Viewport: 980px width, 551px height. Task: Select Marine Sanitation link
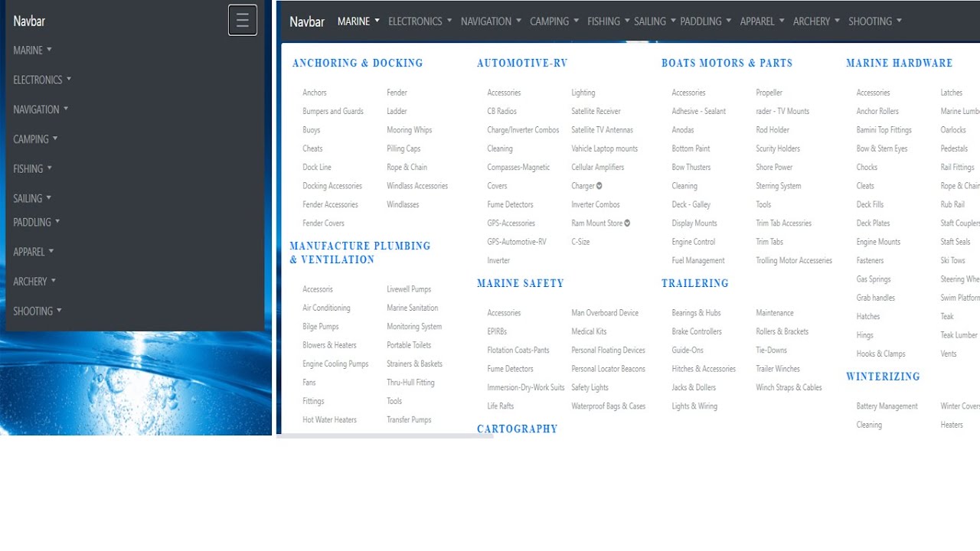tap(413, 308)
